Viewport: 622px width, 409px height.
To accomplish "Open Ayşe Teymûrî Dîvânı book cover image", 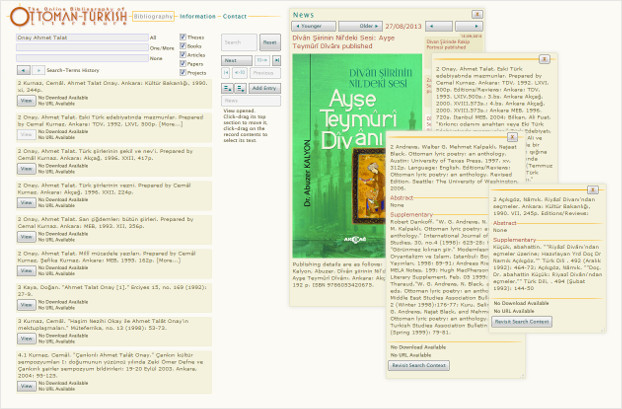I will 357,156.
